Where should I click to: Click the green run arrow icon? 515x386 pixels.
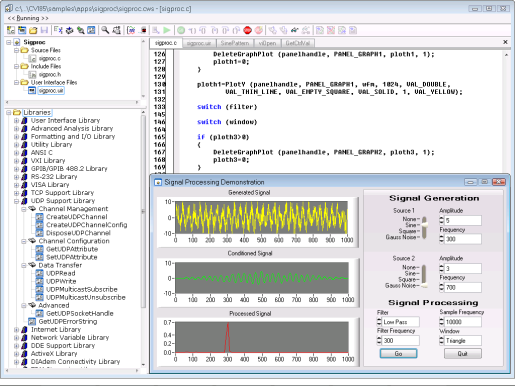click(167, 30)
